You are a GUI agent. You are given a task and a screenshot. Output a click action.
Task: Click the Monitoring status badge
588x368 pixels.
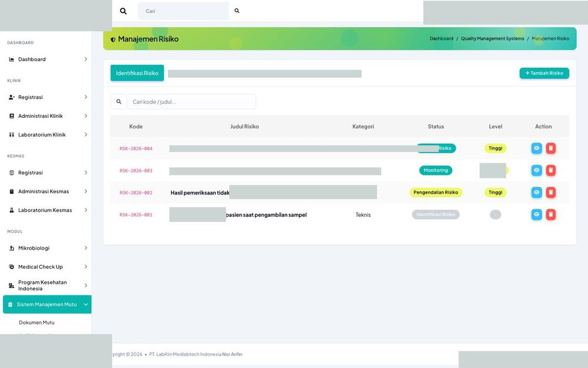click(436, 171)
